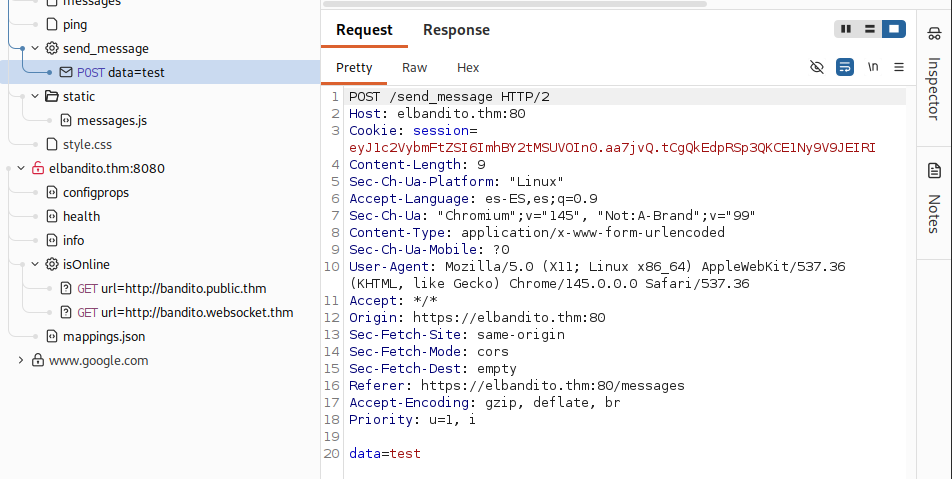Switch to the Hex view tab
Image resolution: width=952 pixels, height=479 pixels.
[x=468, y=67]
